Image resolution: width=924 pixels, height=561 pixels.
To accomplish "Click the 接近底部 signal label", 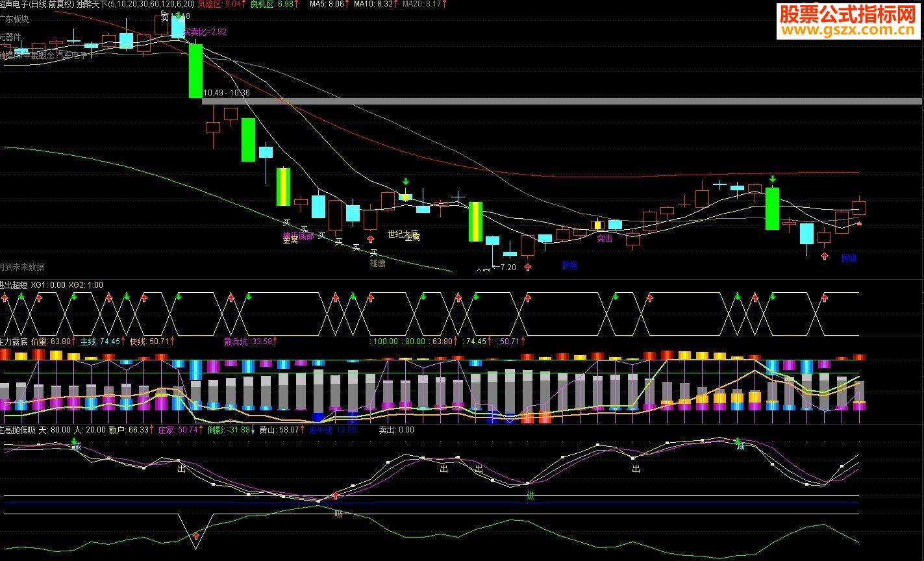I will tap(298, 235).
